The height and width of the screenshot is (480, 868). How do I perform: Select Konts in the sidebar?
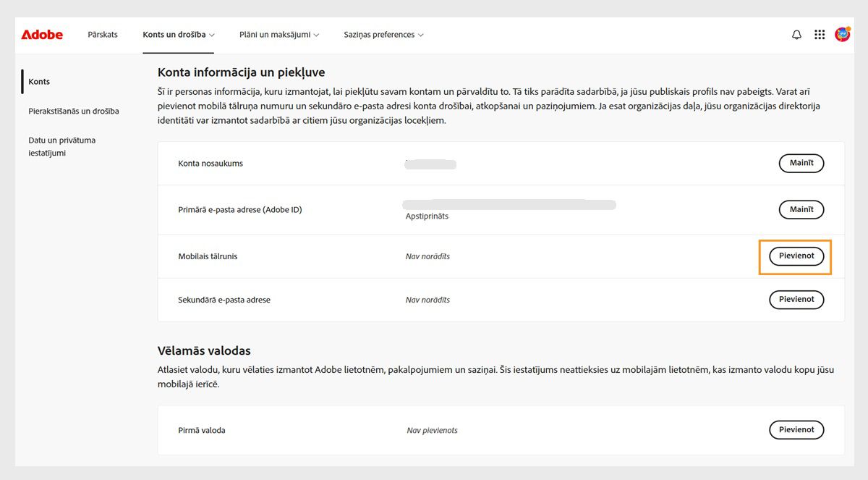point(39,81)
